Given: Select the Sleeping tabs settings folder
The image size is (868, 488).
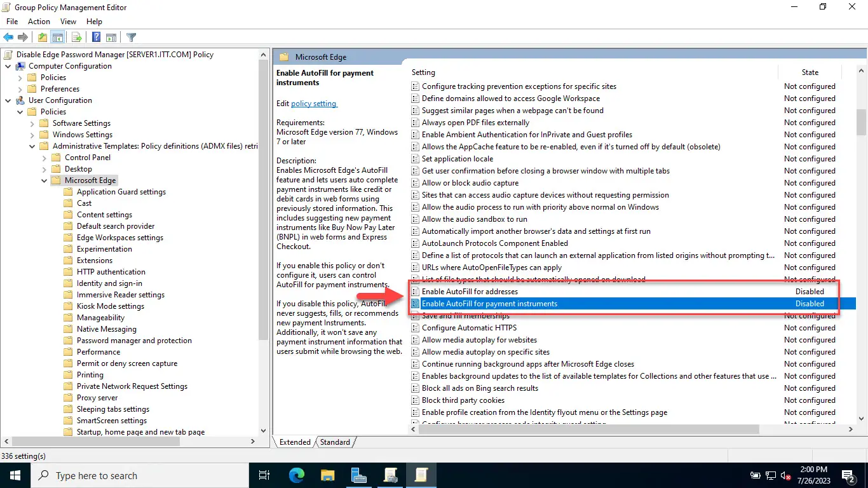Looking at the screenshot, I should tap(113, 409).
